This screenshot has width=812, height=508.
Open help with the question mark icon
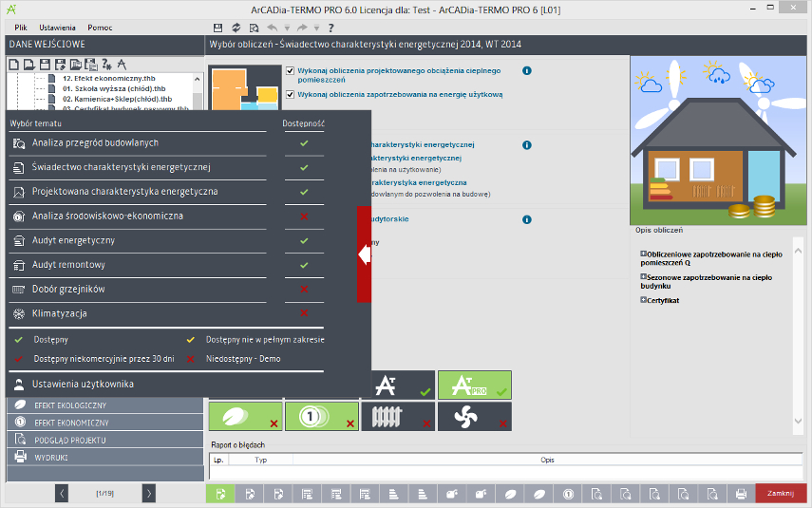click(x=330, y=28)
